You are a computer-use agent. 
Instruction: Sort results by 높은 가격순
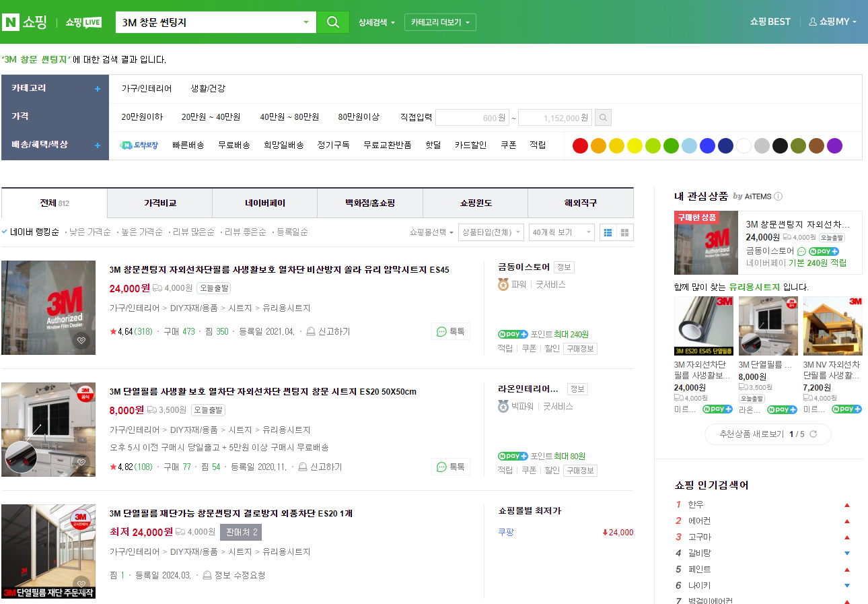click(x=142, y=232)
